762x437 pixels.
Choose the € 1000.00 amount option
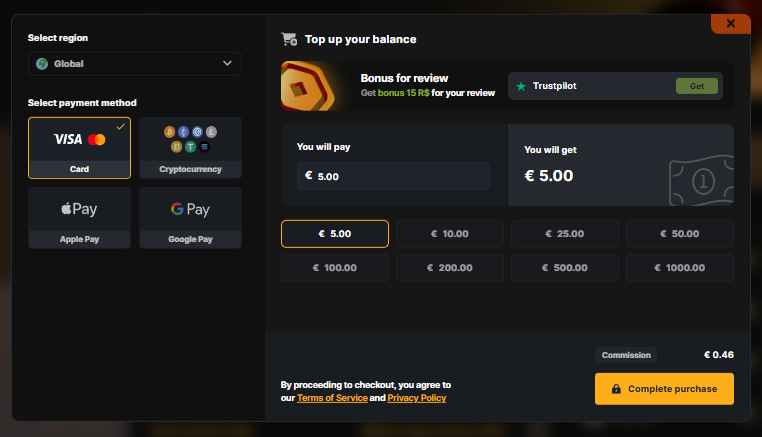679,268
